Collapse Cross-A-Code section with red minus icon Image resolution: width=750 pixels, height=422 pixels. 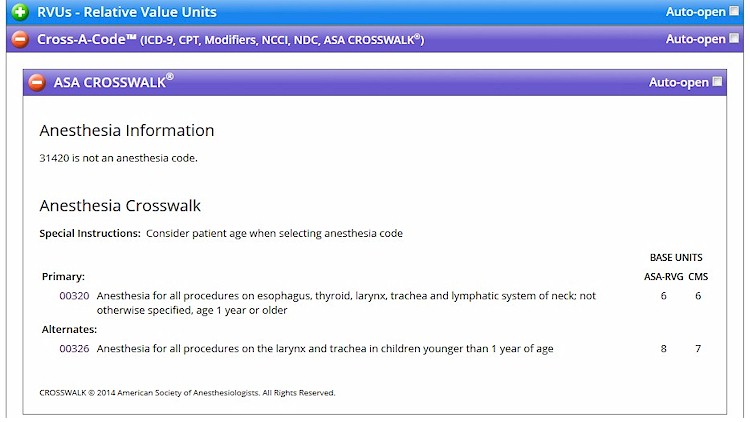[20, 39]
